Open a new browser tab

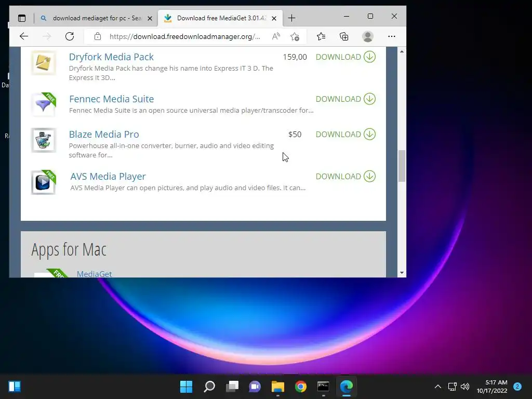[x=291, y=18]
